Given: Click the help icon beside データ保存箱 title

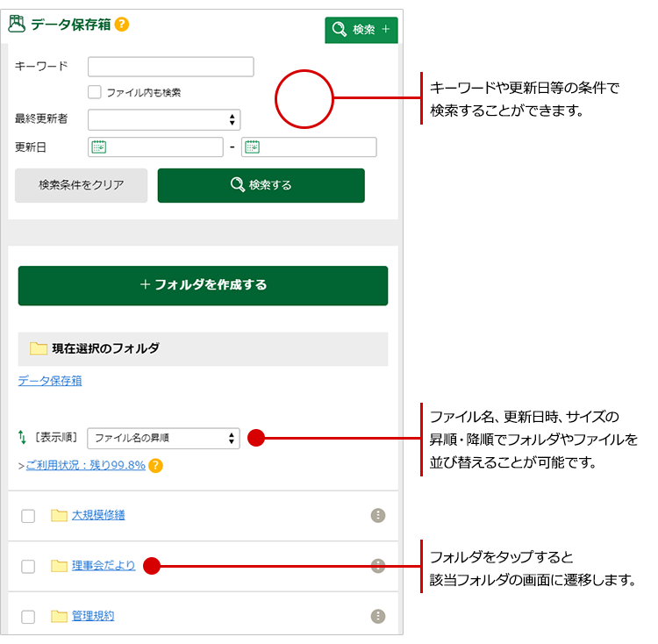Looking at the screenshot, I should coord(122,25).
